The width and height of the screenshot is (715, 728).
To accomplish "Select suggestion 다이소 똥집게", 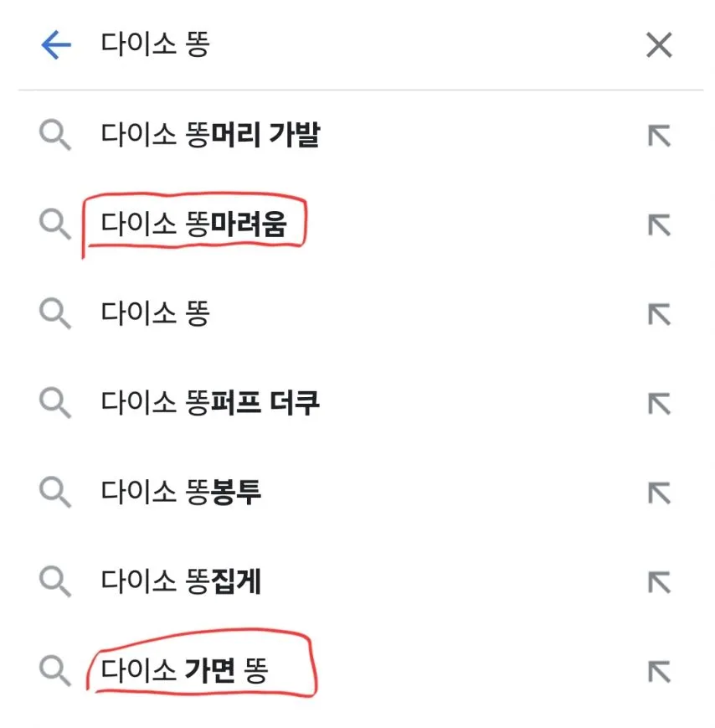I will 182,581.
